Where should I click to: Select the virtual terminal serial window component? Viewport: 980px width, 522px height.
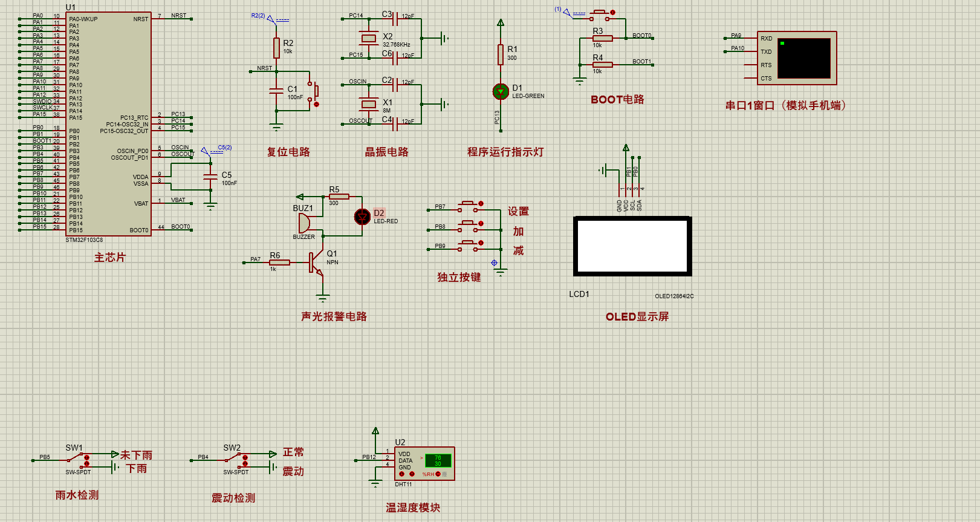point(797,58)
